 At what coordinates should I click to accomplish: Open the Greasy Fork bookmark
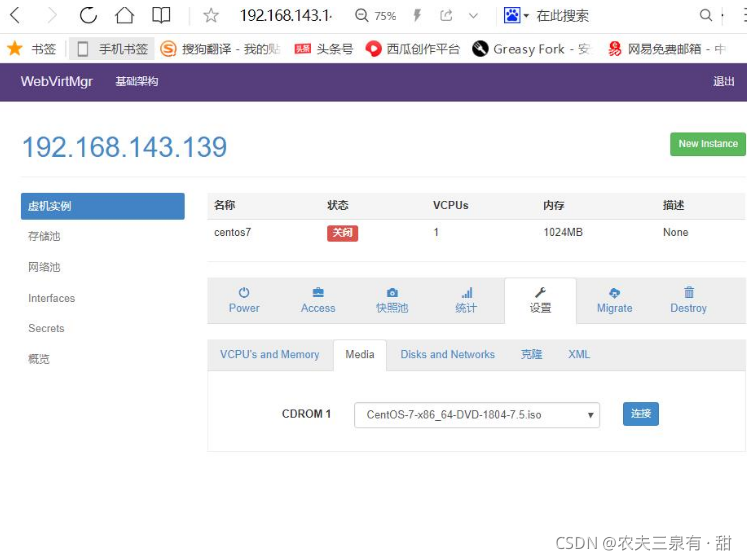point(531,49)
